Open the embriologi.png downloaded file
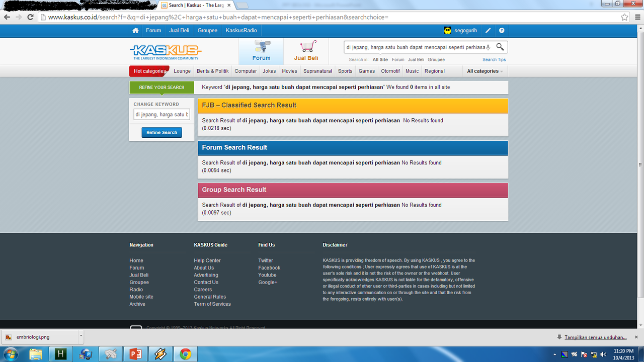 pyautogui.click(x=39, y=337)
